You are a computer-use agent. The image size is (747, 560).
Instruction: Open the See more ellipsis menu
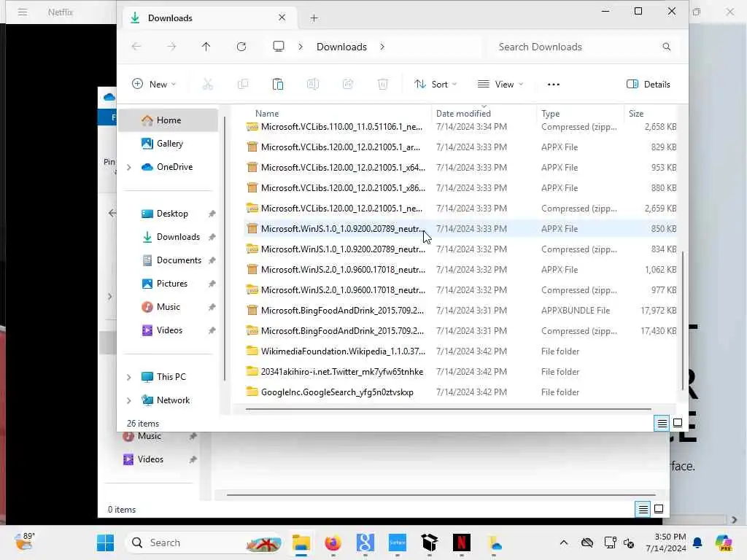pos(553,85)
